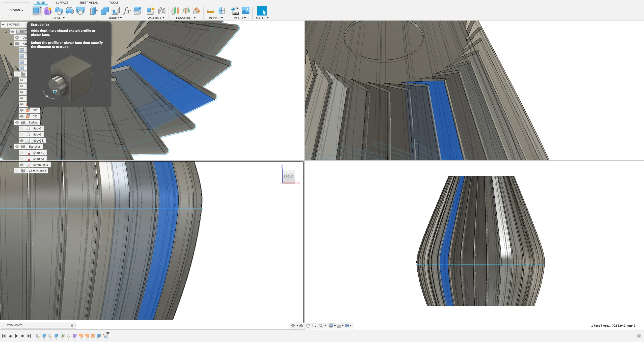Click the Look At icon
This screenshot has width=644, height=342.
(301, 325)
